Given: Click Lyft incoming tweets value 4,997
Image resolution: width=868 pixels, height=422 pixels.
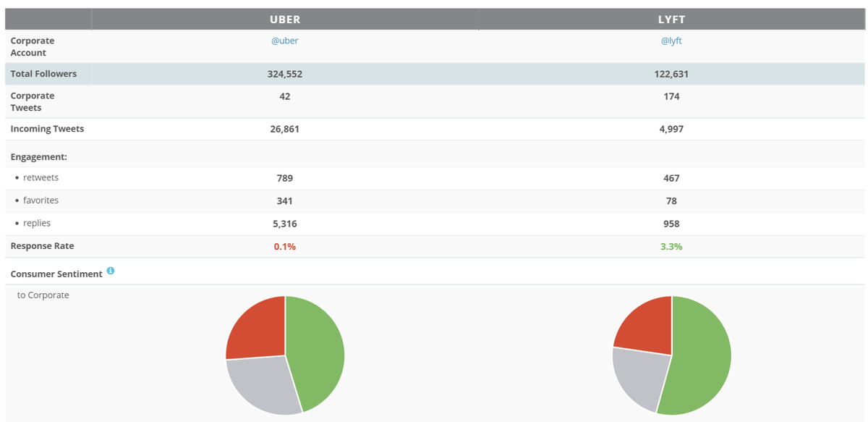Looking at the screenshot, I should [x=671, y=129].
